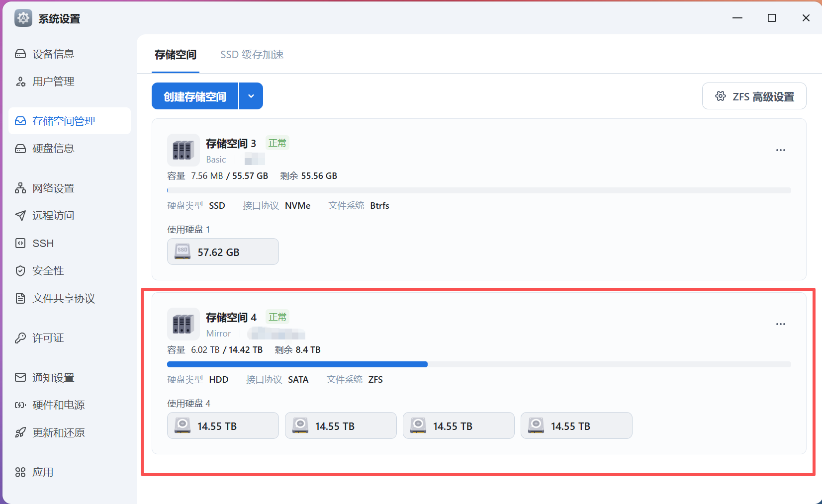
Task: Click the 存储空间 4 usage progress bar
Action: [479, 364]
